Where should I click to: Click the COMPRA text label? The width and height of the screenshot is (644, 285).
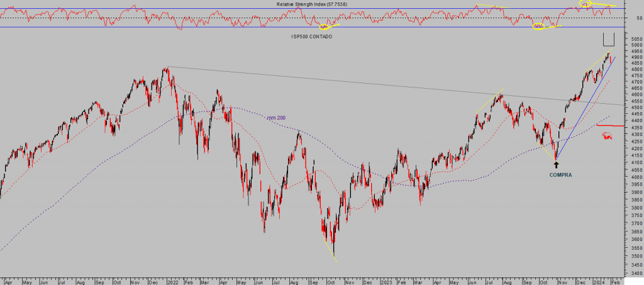(560, 174)
